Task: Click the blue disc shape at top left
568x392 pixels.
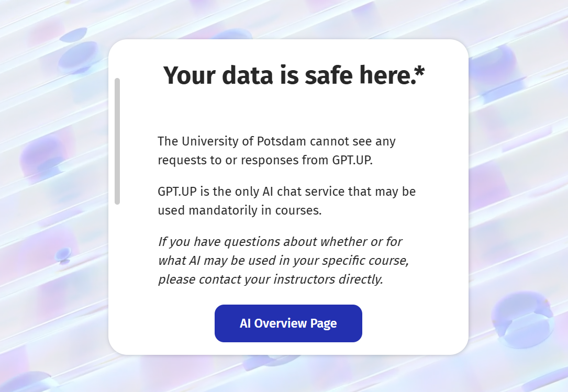Action: [x=79, y=55]
